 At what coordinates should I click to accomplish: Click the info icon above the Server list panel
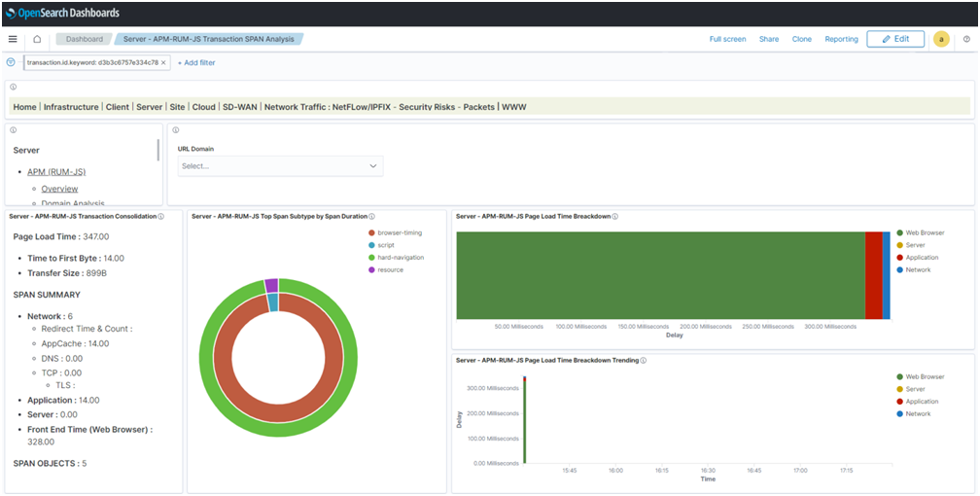tap(14, 130)
